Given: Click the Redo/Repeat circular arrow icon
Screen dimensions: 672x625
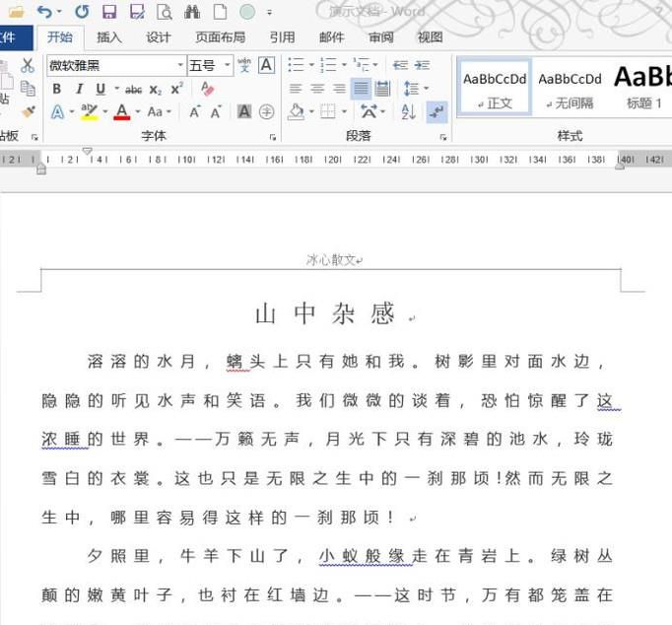Looking at the screenshot, I should click(x=82, y=12).
